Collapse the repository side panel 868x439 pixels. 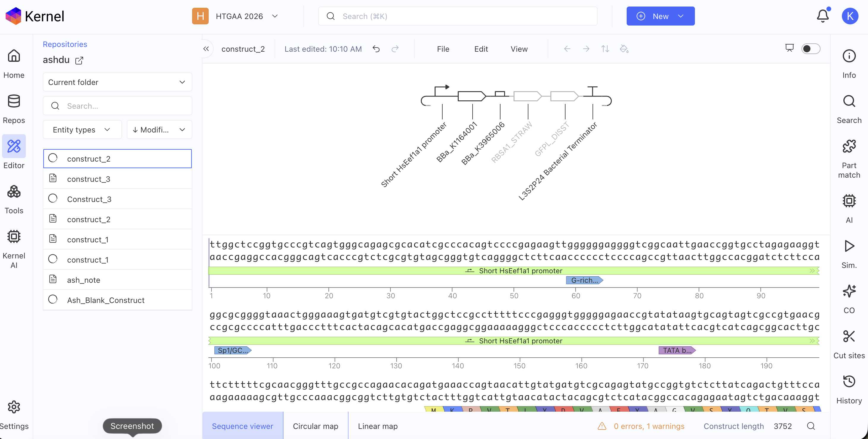click(x=206, y=49)
